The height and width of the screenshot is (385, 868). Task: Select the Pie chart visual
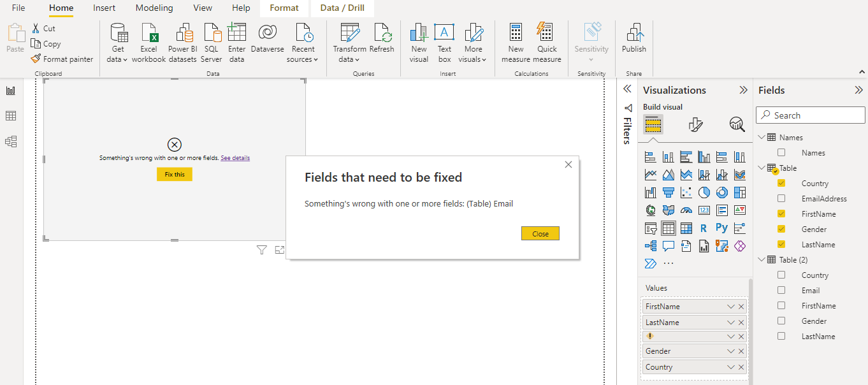704,192
